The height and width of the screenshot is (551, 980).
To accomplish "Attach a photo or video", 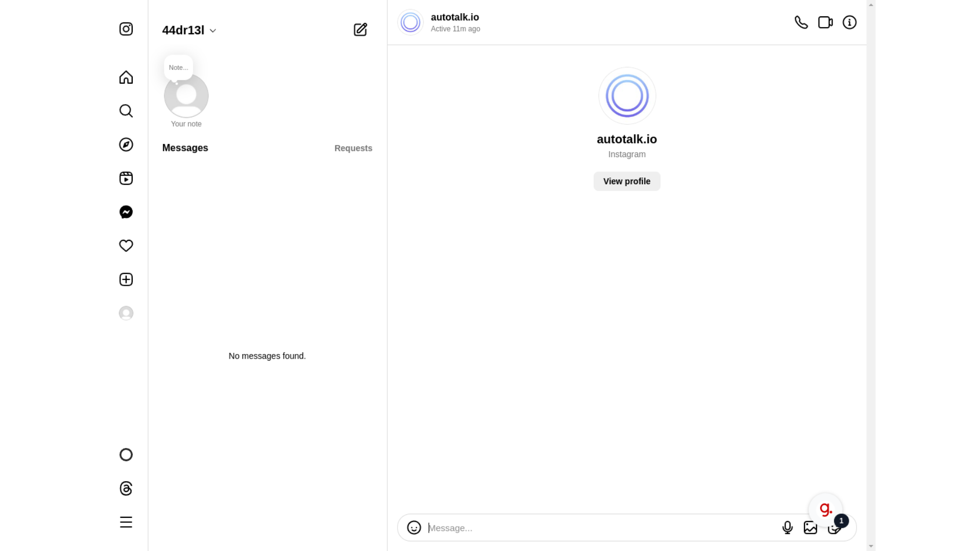I will (x=811, y=528).
